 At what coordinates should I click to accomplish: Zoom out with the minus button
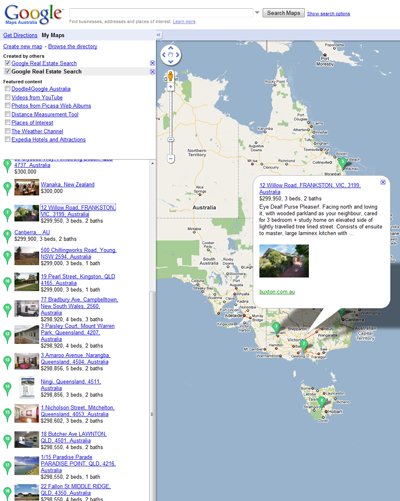pos(171,159)
